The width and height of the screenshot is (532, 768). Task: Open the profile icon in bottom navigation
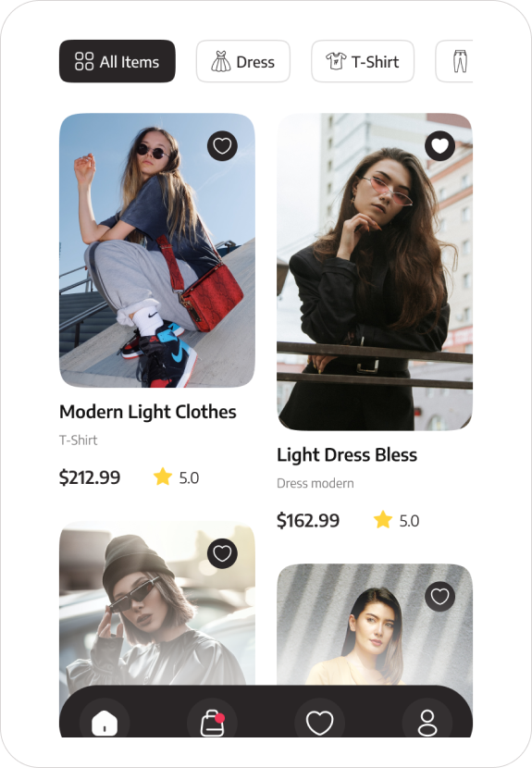tap(427, 723)
